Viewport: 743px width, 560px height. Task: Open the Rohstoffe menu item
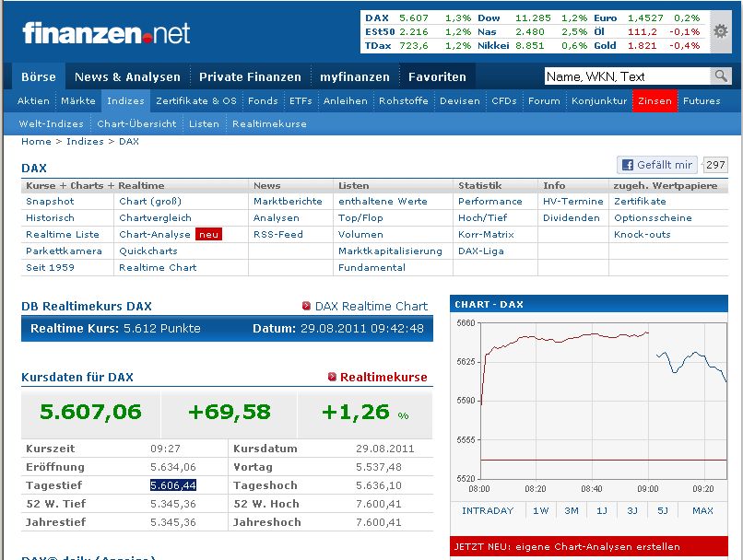tap(403, 100)
